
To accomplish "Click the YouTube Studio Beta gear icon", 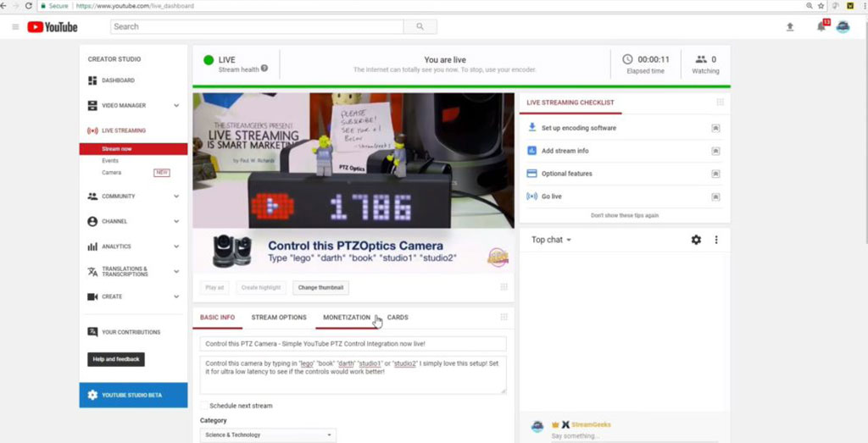I will (x=92, y=395).
